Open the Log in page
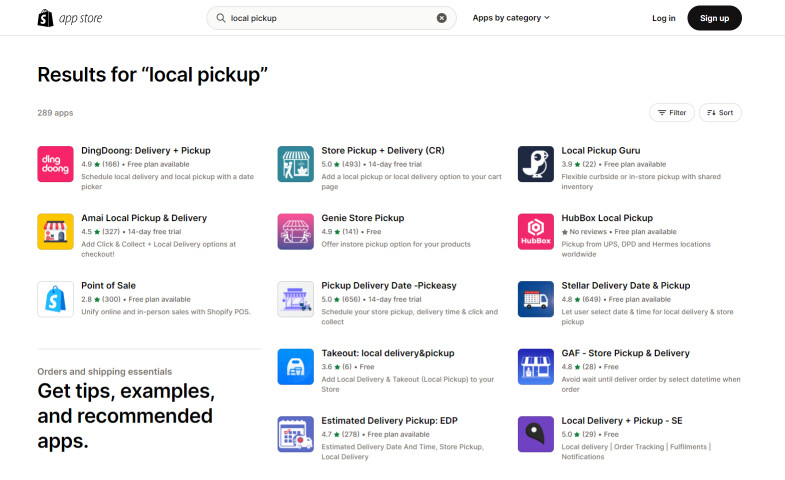Screen dimensions: 785x480 [663, 18]
